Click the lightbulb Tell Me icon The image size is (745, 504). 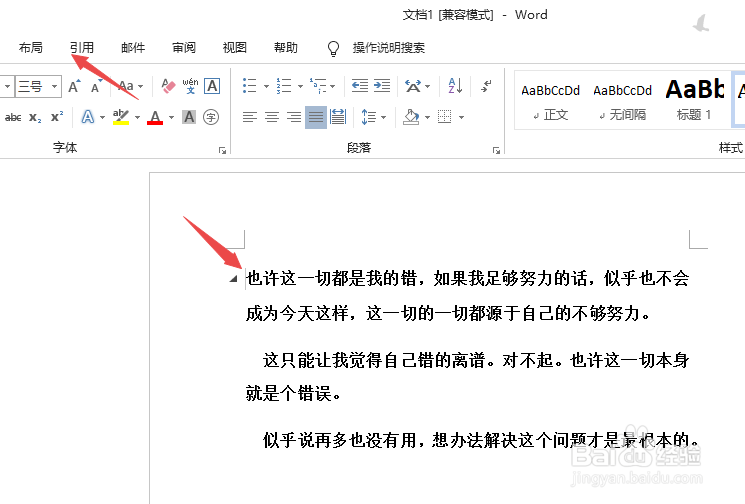pyautogui.click(x=334, y=48)
